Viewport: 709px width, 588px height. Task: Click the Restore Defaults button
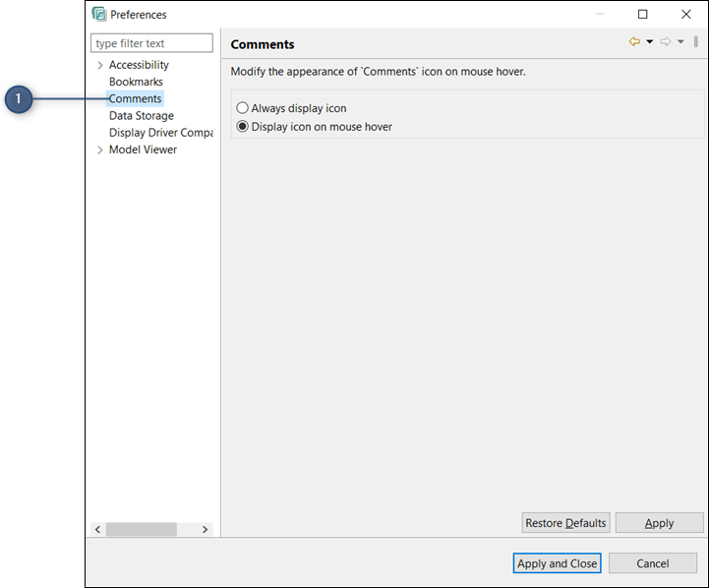(565, 523)
